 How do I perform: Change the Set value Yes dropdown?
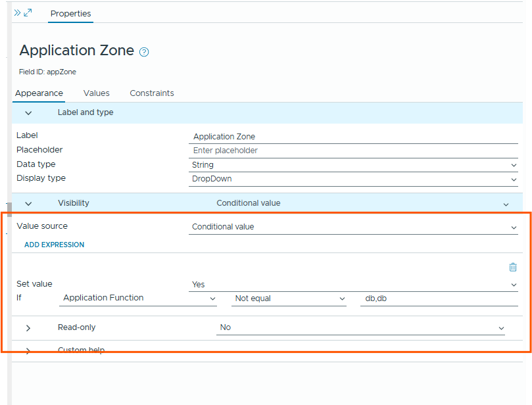(353, 285)
